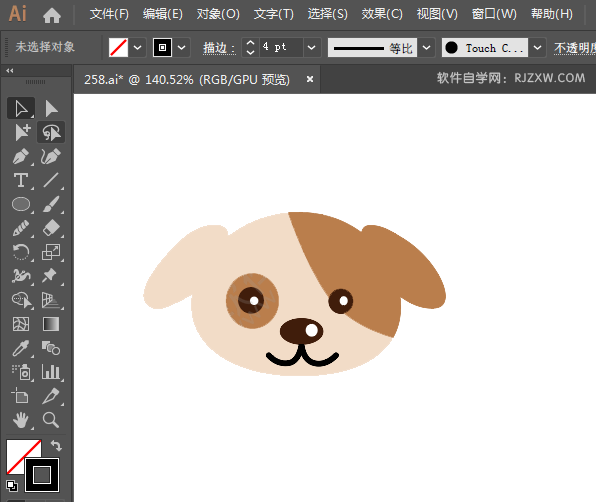
Task: Select the Line Segment tool
Action: pos(51,180)
